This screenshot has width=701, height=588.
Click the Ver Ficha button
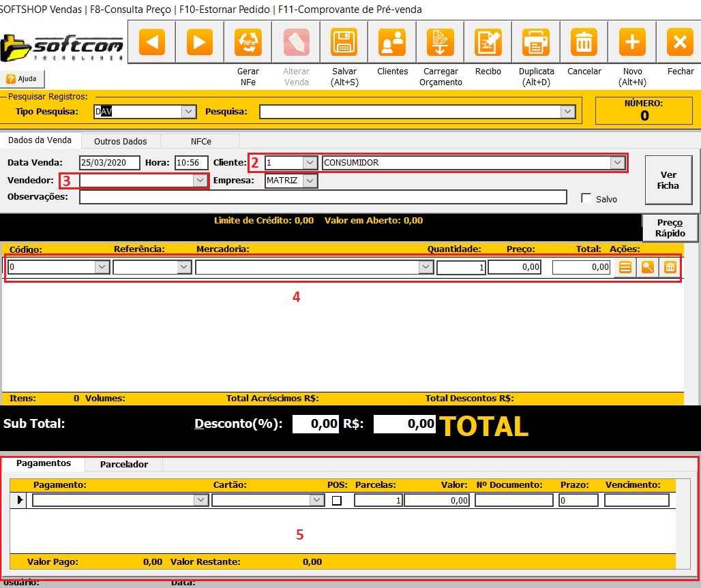[x=668, y=180]
